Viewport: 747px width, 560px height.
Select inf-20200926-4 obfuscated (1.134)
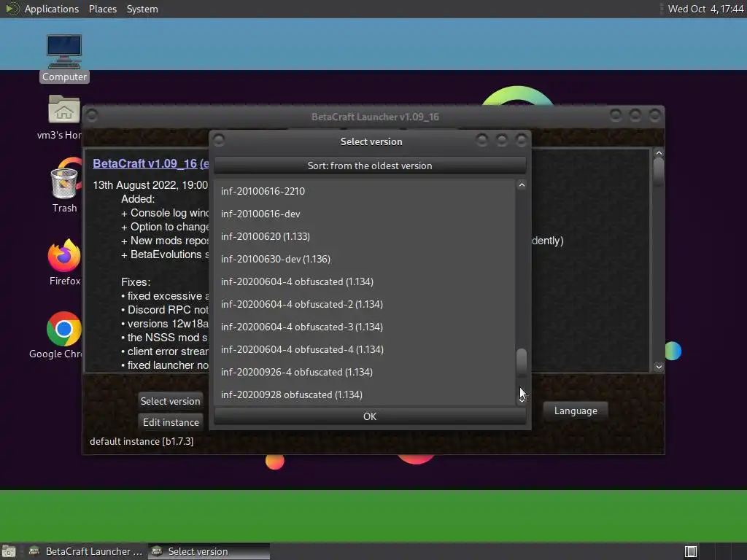(x=365, y=372)
